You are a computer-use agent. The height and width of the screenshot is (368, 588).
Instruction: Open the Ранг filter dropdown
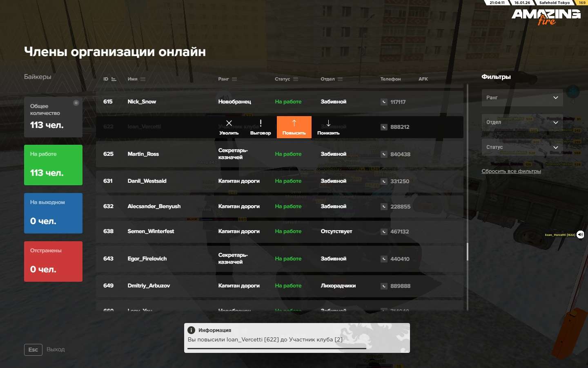(x=522, y=98)
